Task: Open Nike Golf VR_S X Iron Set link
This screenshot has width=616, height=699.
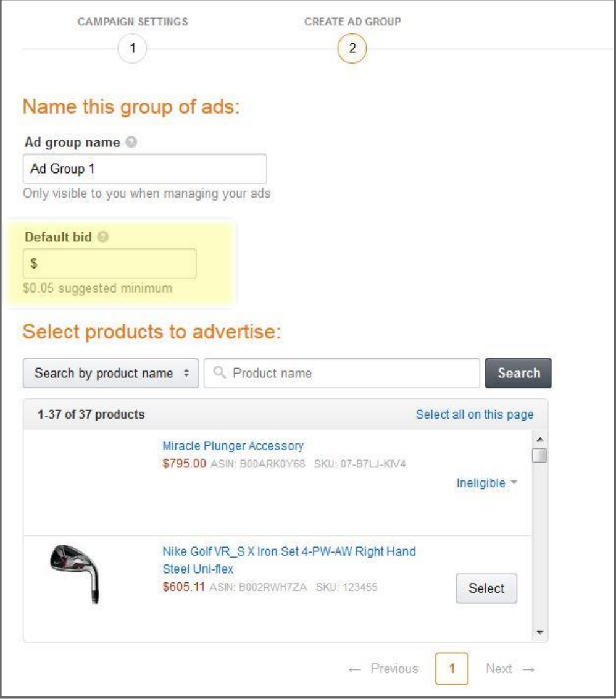Action: click(289, 560)
